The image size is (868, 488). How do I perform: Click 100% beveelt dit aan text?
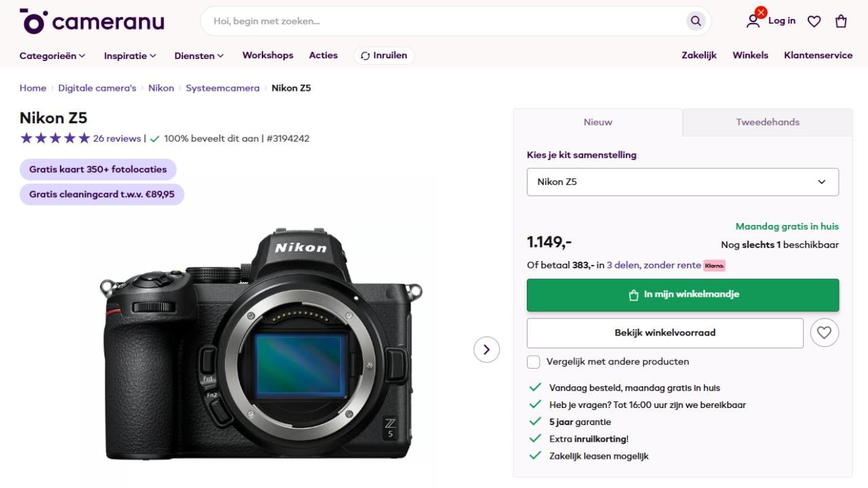click(x=212, y=138)
